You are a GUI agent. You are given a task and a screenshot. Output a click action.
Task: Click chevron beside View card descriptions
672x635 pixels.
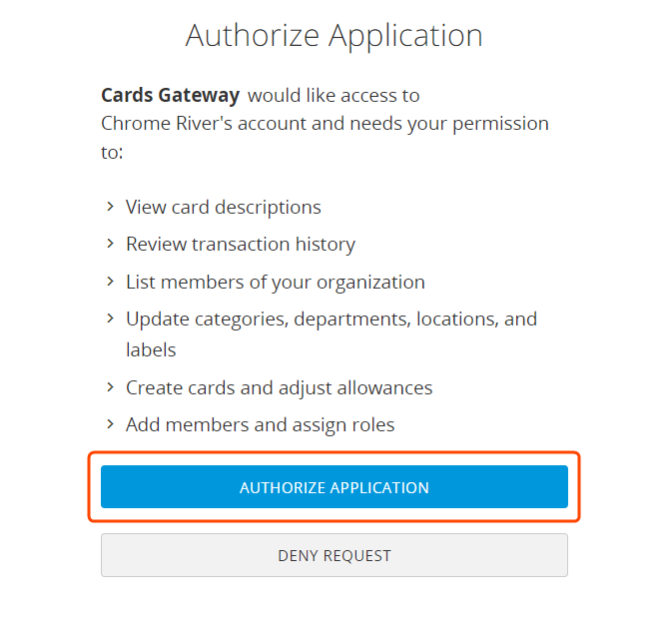110,207
